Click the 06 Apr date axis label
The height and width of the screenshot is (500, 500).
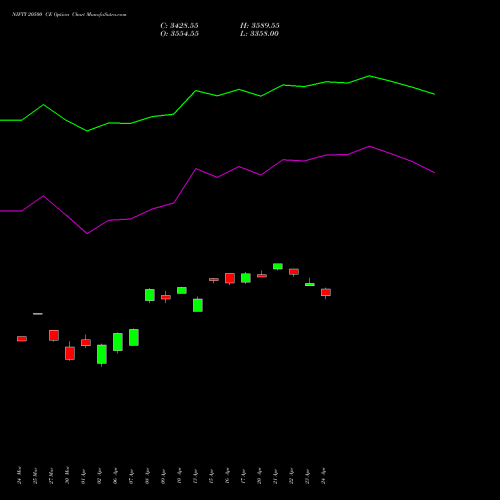[x=115, y=476]
